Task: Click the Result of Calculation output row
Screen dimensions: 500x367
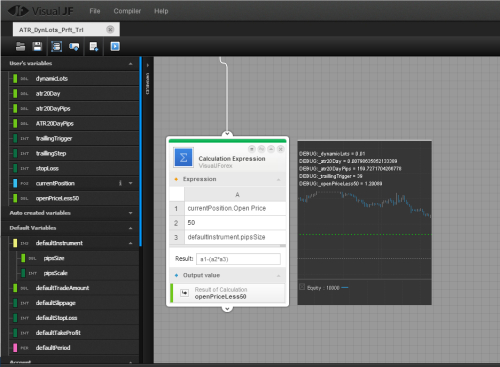Action: [228, 293]
